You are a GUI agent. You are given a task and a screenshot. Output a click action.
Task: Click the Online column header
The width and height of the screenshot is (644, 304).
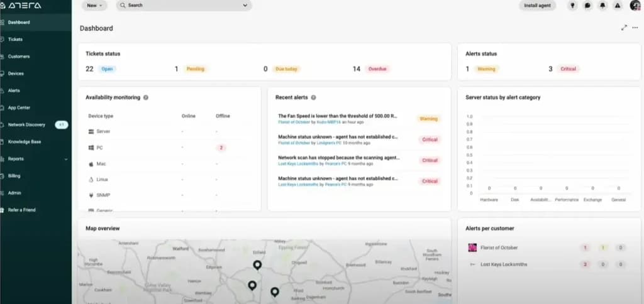click(189, 116)
